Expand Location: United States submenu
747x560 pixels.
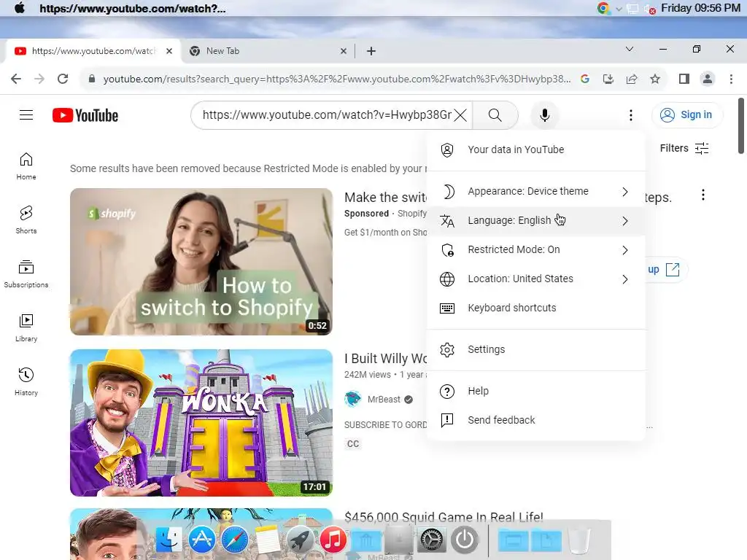pyautogui.click(x=536, y=279)
